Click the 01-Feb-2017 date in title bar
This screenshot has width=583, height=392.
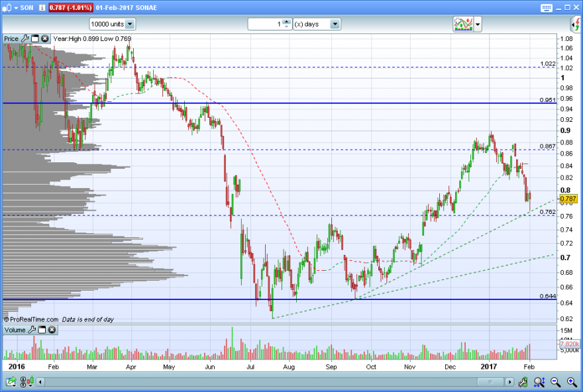pyautogui.click(x=114, y=8)
